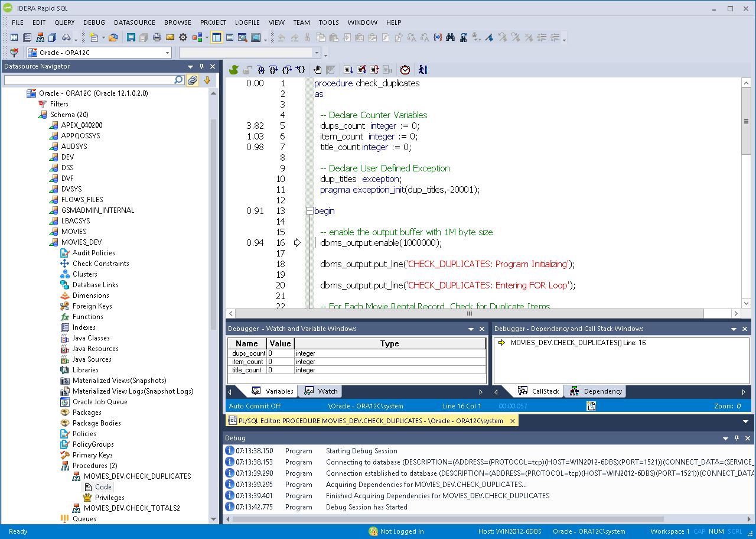Click the Step Over debugger icon

click(274, 70)
